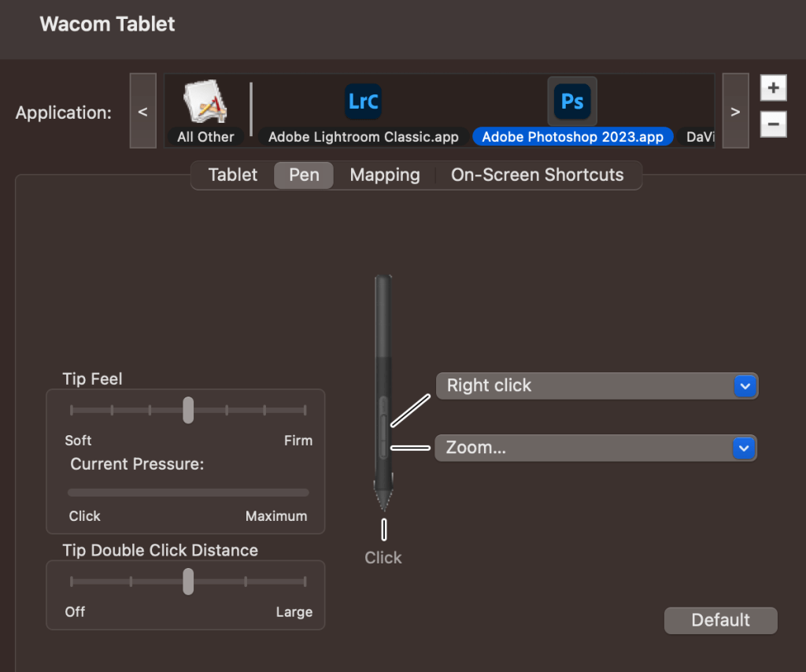Select the Adobe Lightroom Classic icon
The height and width of the screenshot is (672, 806).
[363, 102]
